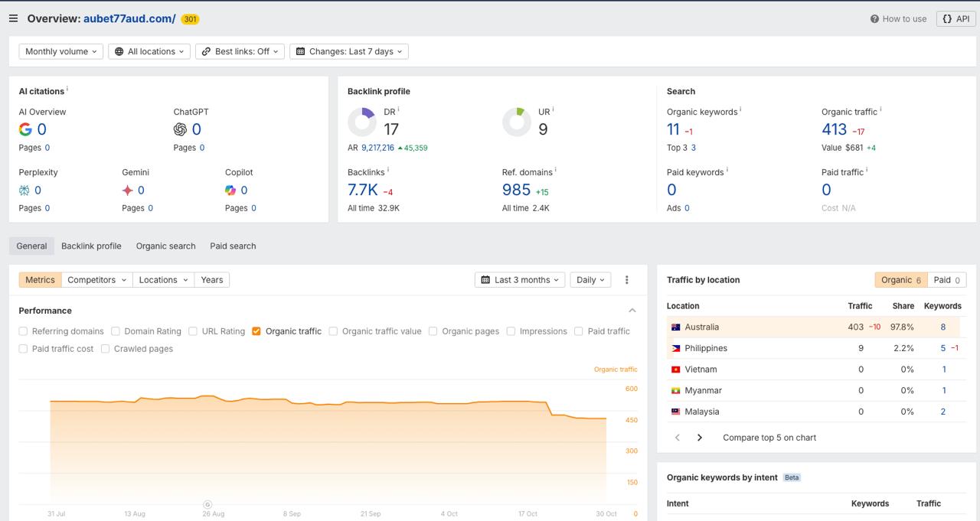The width and height of the screenshot is (980, 521).
Task: Collapse the Performance section
Action: point(632,311)
